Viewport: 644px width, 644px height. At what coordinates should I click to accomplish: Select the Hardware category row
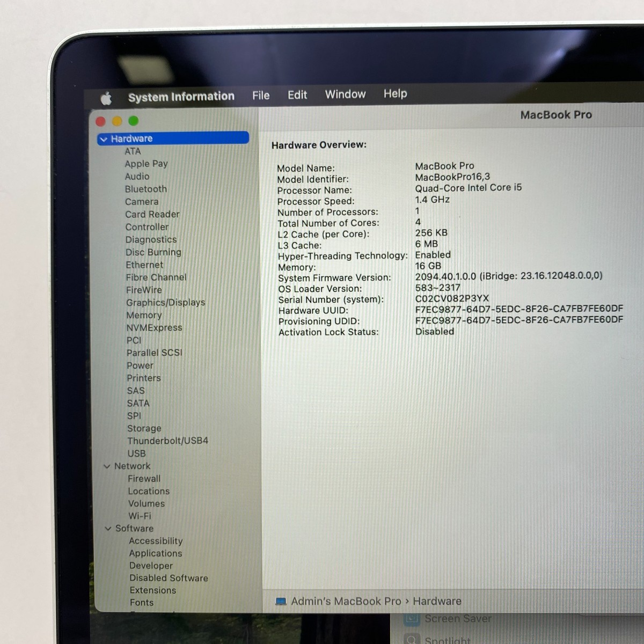[173, 138]
